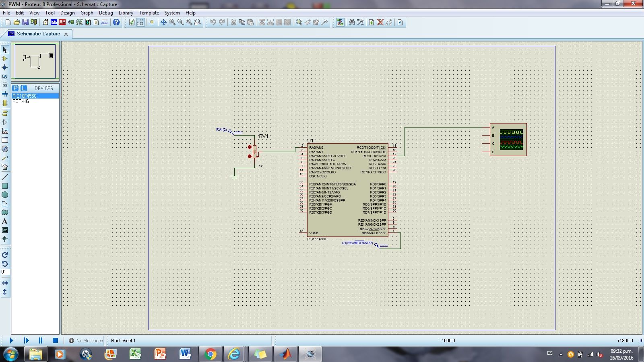Activate the Component Mode tool
The width and height of the screenshot is (644, 362).
tap(5, 59)
